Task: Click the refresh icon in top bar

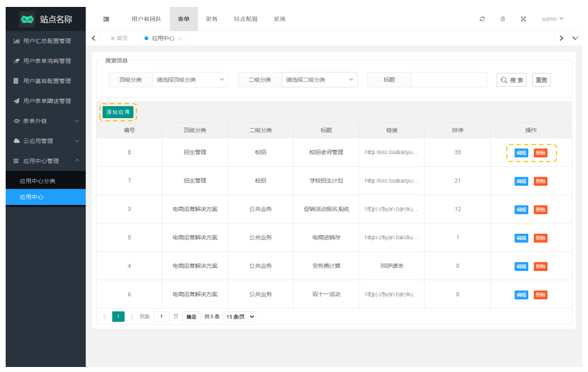Action: tap(482, 19)
